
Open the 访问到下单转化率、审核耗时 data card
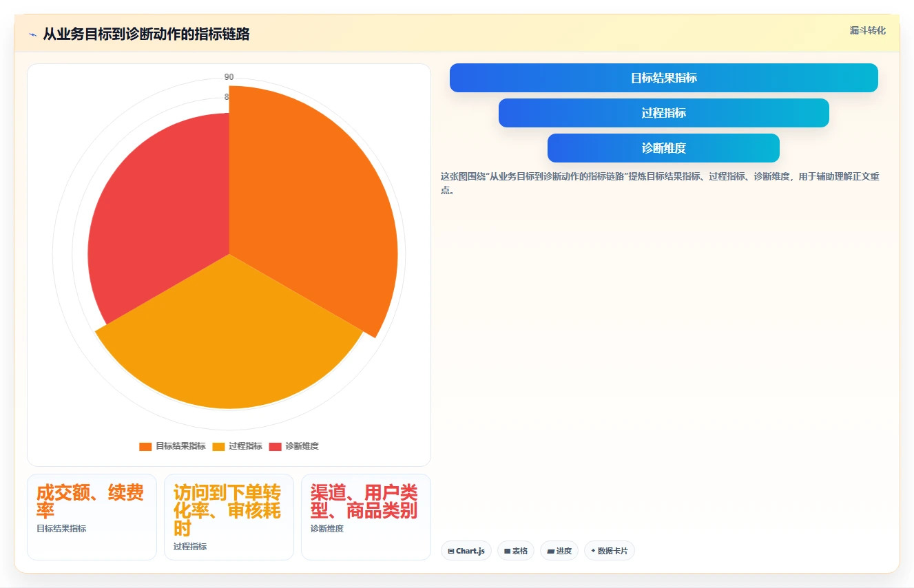229,517
